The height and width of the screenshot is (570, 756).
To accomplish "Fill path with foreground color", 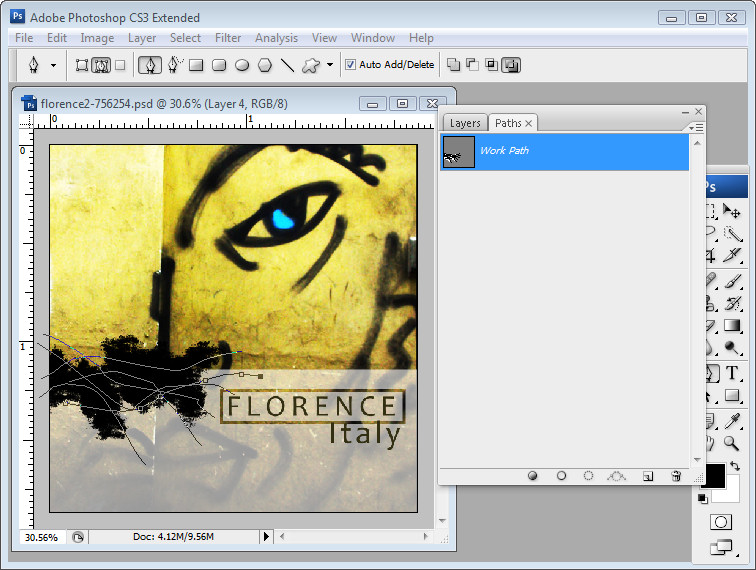I will pos(532,476).
